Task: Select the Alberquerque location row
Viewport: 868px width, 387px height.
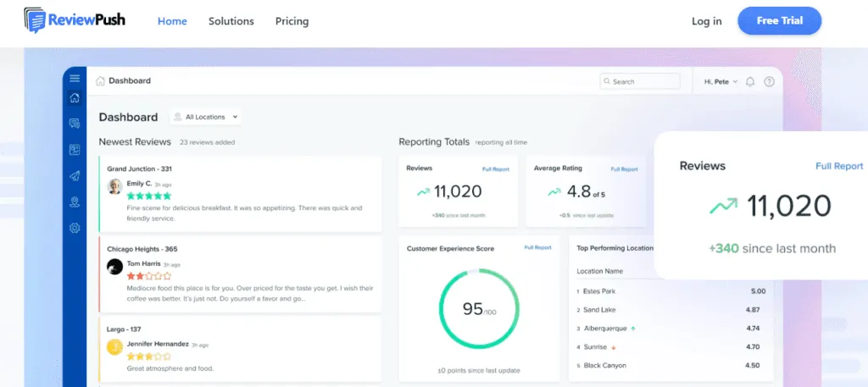Action: coord(671,329)
